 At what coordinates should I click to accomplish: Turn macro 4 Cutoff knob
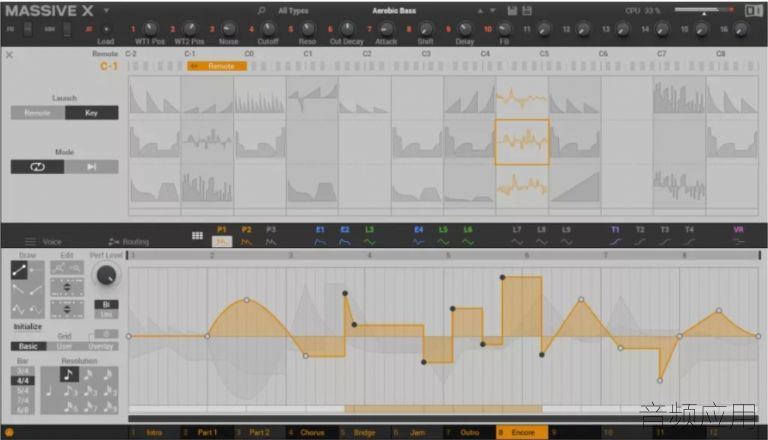pyautogui.click(x=268, y=29)
